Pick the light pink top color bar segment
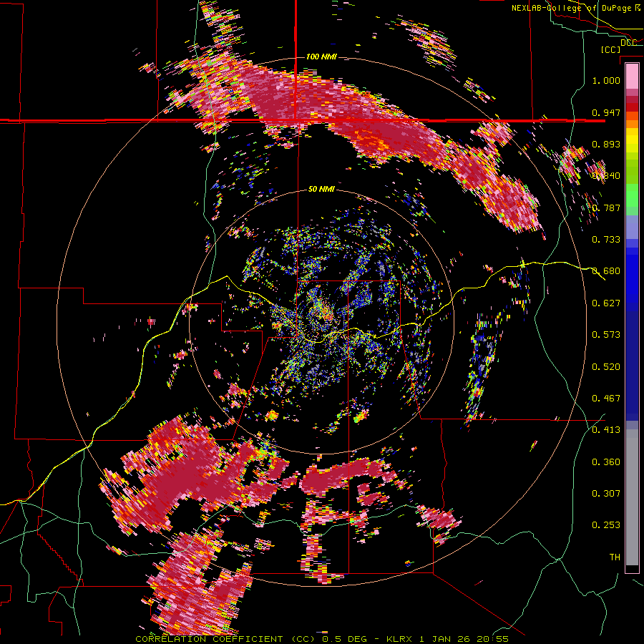The image size is (644, 644). coord(632,76)
